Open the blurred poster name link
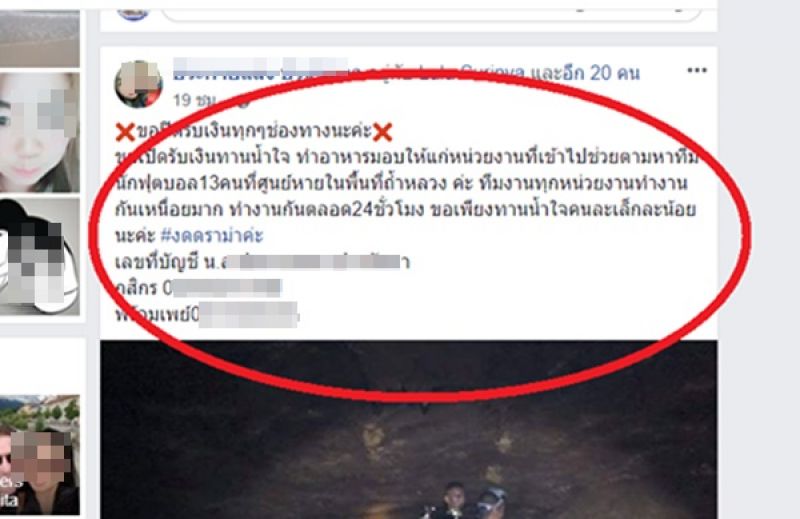 260,73
